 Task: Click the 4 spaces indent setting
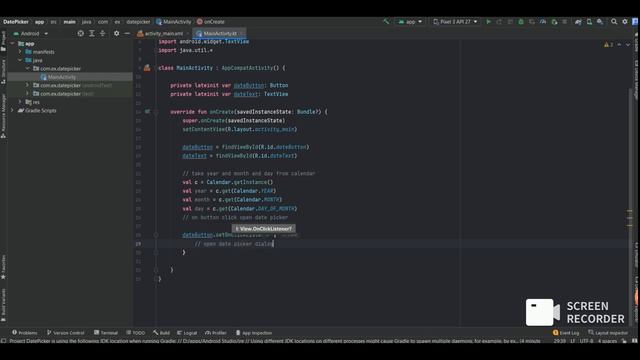(607, 341)
